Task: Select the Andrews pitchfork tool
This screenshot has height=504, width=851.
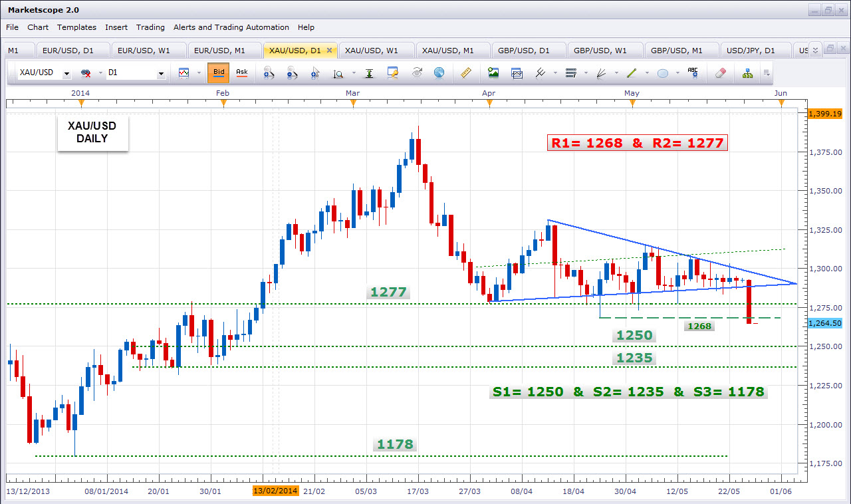Action: 539,73
